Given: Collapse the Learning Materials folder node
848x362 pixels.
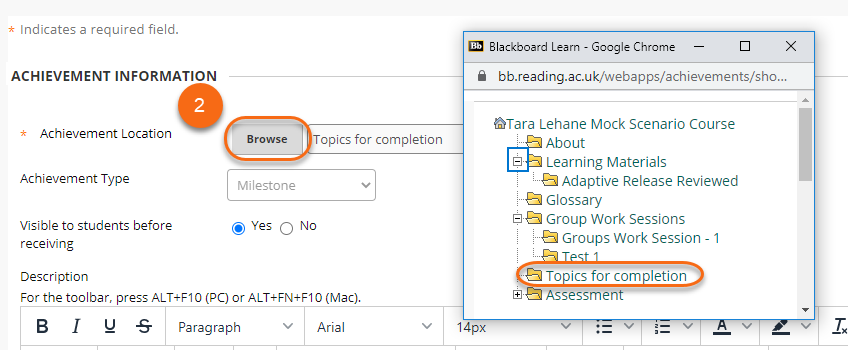Looking at the screenshot, I should [518, 162].
